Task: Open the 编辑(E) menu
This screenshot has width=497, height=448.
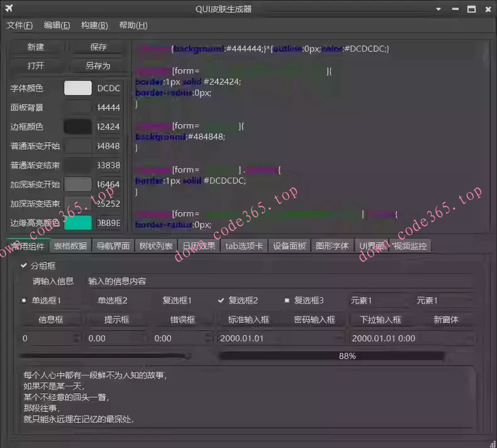Action: click(x=57, y=25)
